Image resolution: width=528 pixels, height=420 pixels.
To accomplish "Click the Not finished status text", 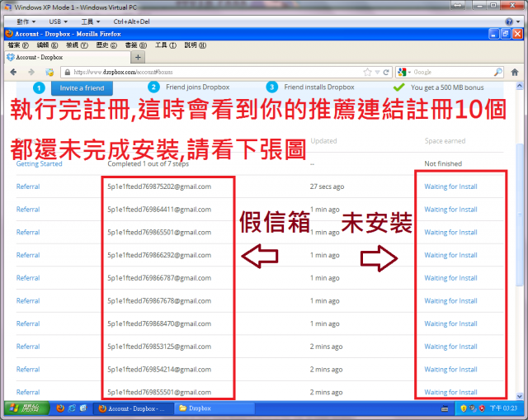I will click(x=443, y=163).
